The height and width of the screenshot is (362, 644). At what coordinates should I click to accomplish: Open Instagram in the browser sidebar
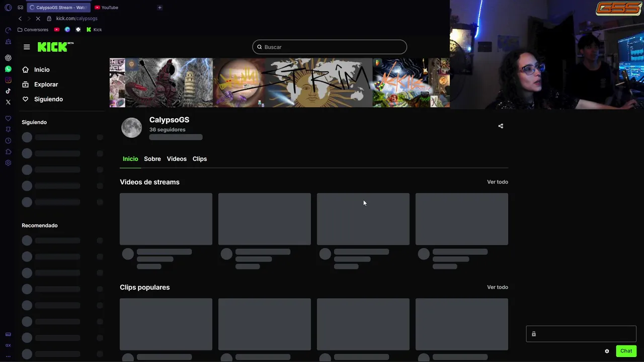8,80
